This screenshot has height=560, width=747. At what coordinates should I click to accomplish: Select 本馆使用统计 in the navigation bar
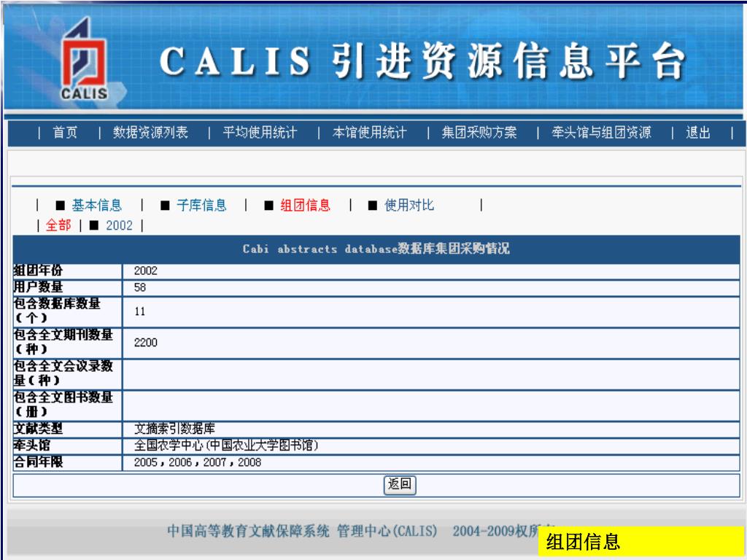(370, 133)
